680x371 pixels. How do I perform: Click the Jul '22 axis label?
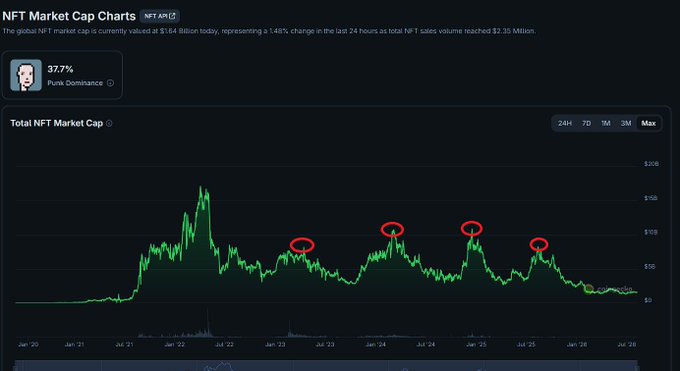coord(225,345)
